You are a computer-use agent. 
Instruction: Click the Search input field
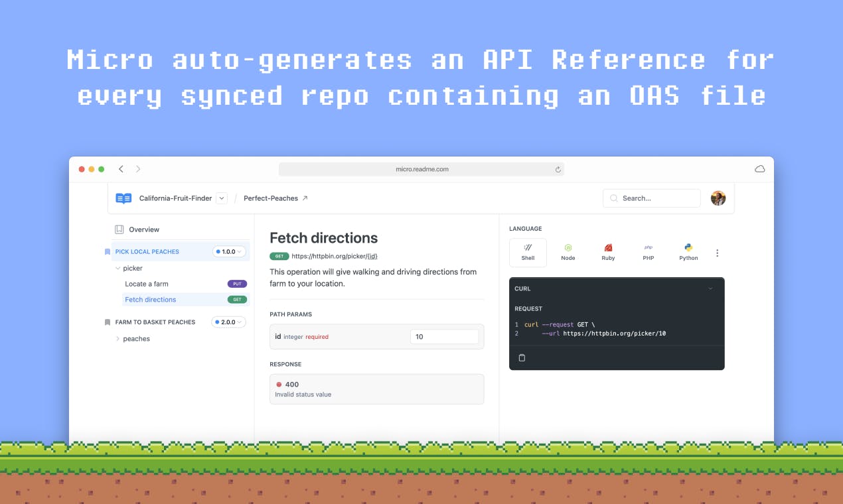pyautogui.click(x=652, y=198)
